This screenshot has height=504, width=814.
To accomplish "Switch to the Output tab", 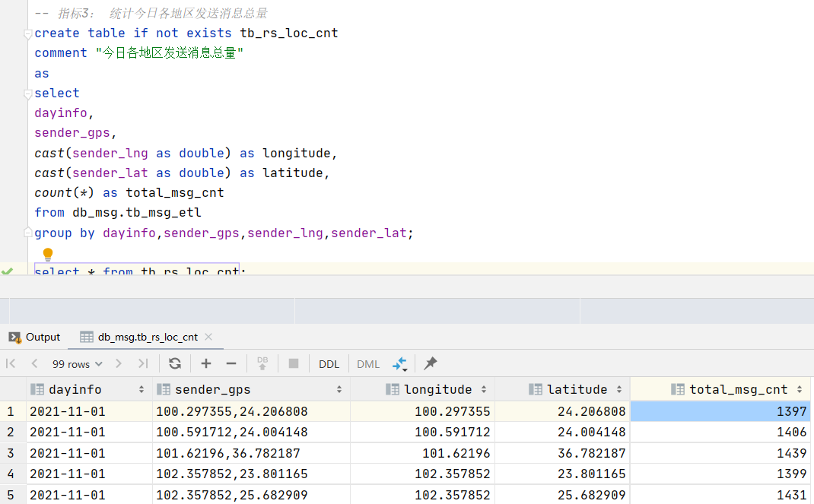I will (34, 337).
